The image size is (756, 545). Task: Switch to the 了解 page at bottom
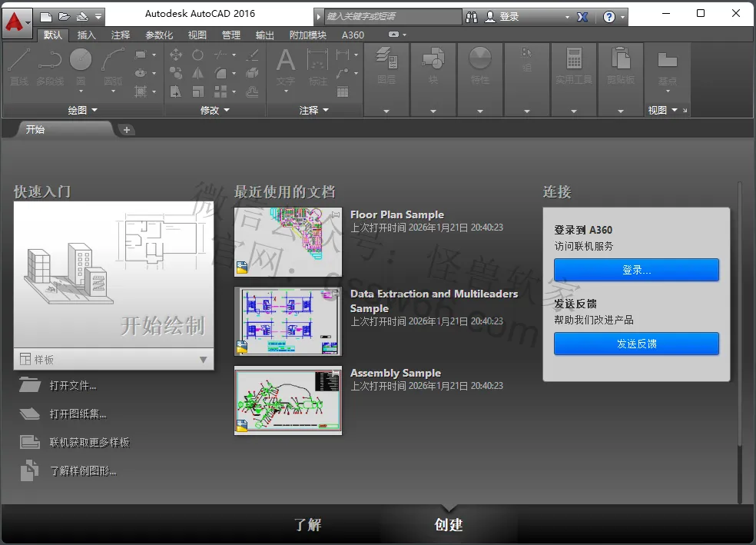[x=307, y=525]
